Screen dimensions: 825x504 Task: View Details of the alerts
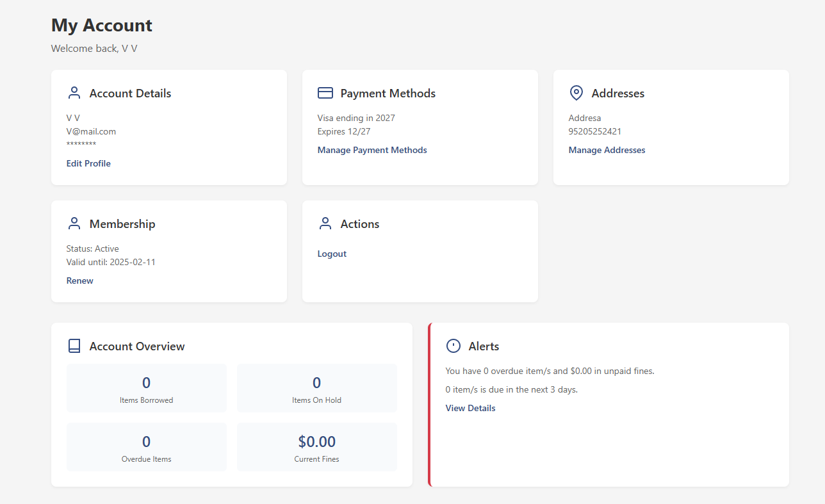[470, 409]
